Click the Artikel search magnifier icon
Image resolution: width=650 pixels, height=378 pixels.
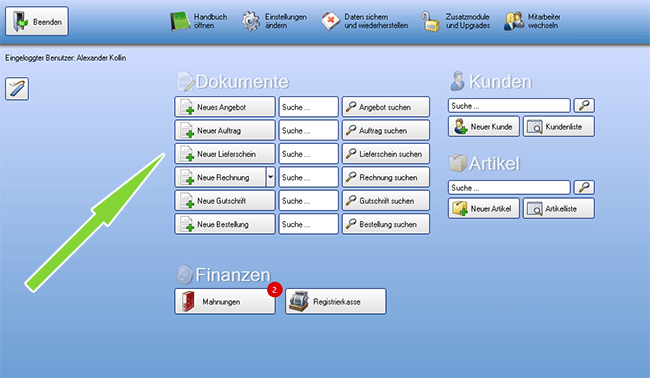584,188
